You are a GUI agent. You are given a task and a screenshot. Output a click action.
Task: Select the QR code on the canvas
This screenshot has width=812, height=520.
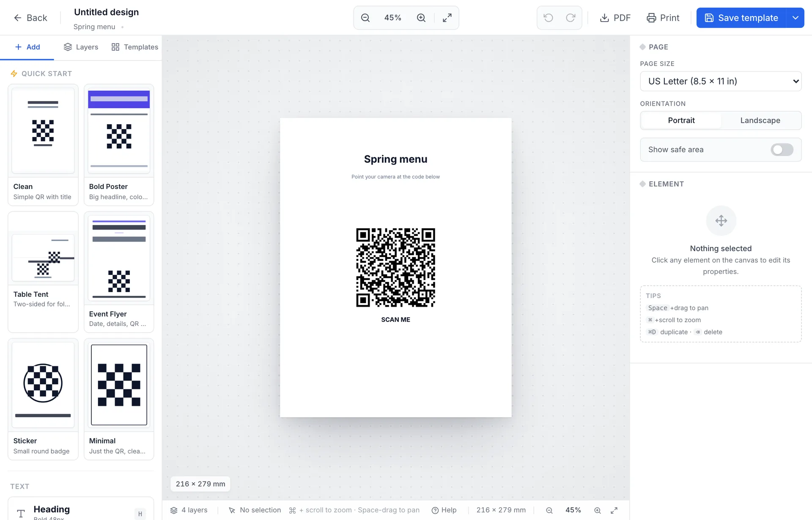(x=395, y=268)
